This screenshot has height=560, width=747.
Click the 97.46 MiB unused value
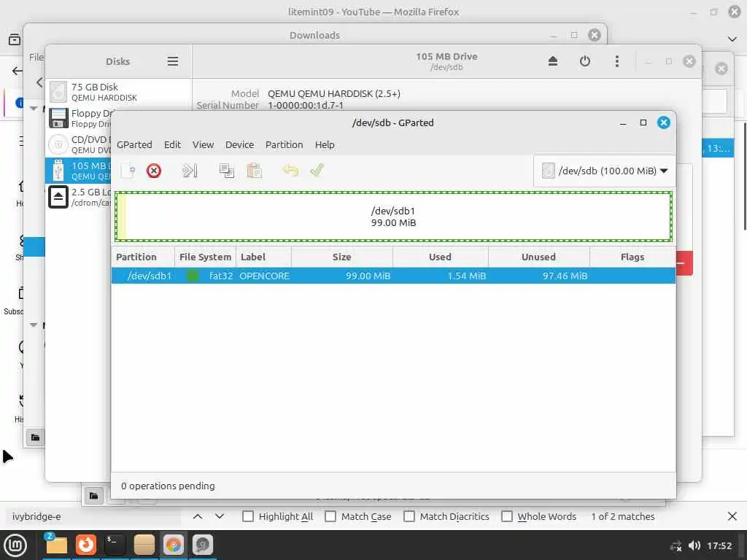565,276
